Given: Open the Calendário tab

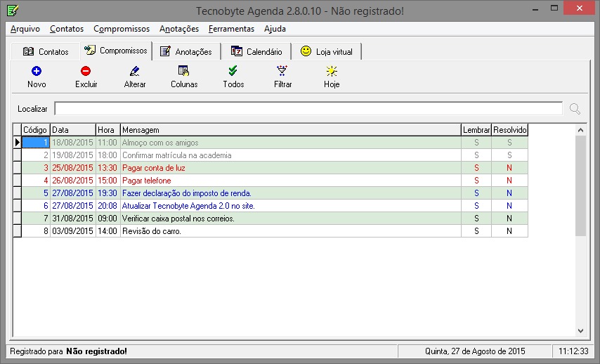Looking at the screenshot, I should pos(256,51).
